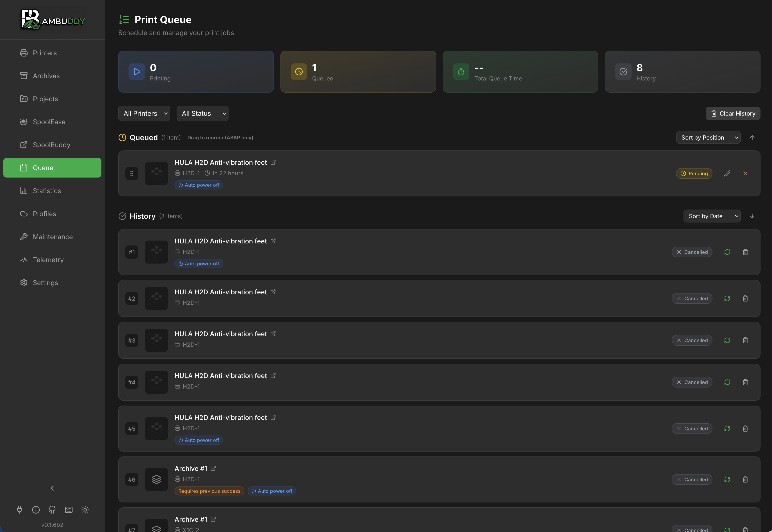The height and width of the screenshot is (532, 772).
Task: Toggle light theme with the sun icon
Action: [x=85, y=510]
